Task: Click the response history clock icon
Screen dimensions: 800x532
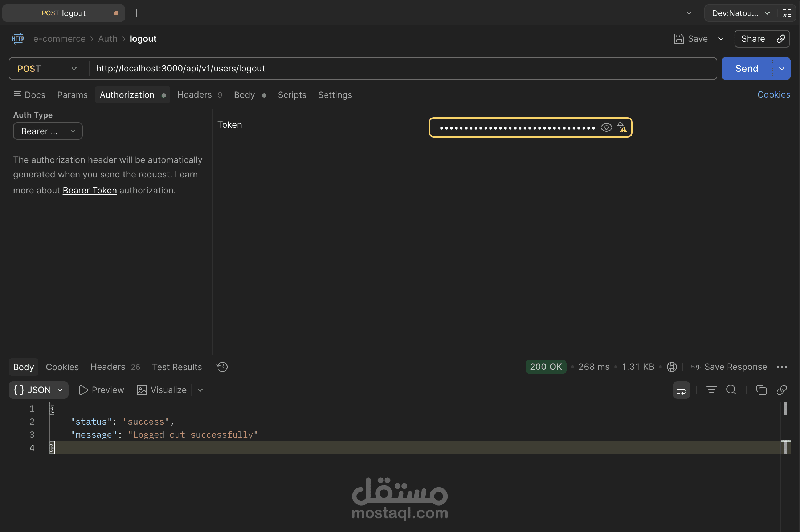Action: click(222, 367)
